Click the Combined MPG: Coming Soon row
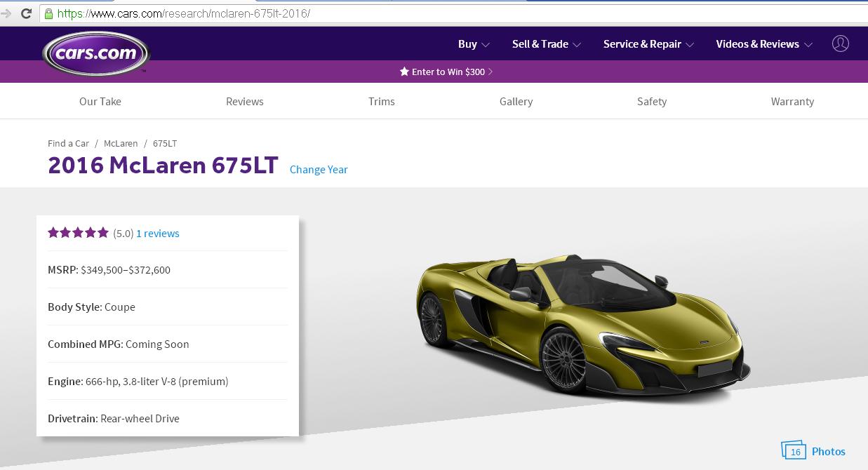Viewport: 868px width, 470px height. (168, 344)
